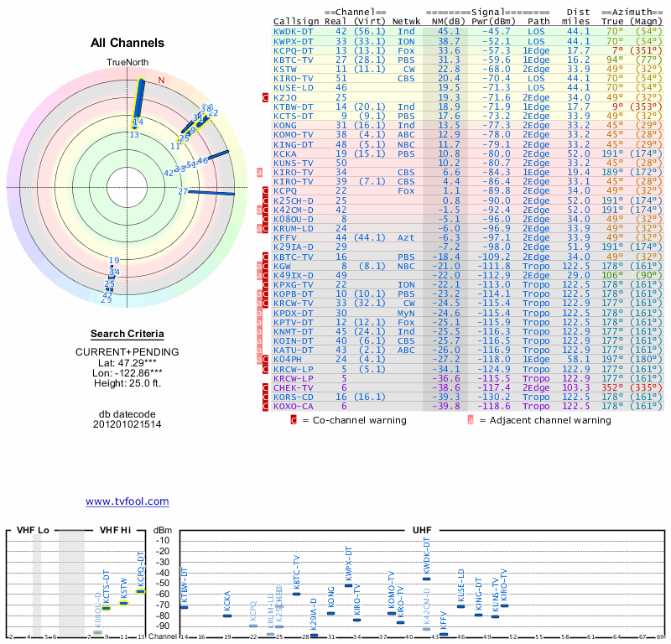Click the co-channel warning icon next to CHEK-TV
Screen dimensions: 671x644
(x=266, y=388)
